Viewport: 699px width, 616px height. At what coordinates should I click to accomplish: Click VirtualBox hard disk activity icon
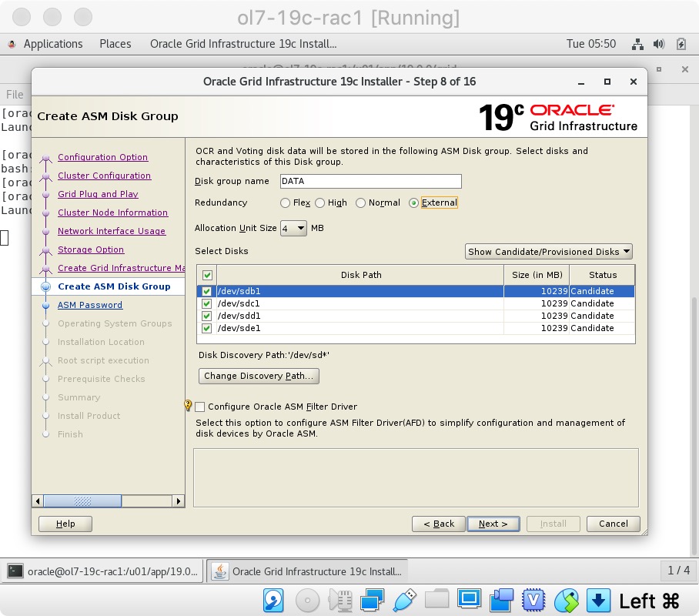(x=273, y=601)
